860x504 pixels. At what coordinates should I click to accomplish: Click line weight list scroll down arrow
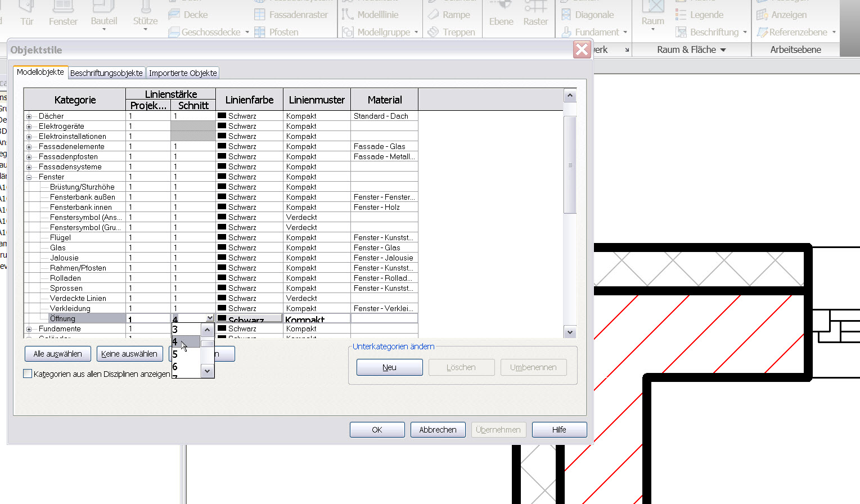click(208, 371)
